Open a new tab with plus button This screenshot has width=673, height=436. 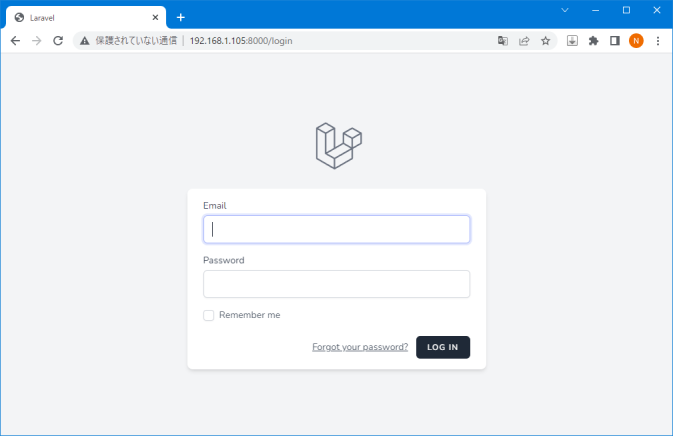click(x=181, y=18)
